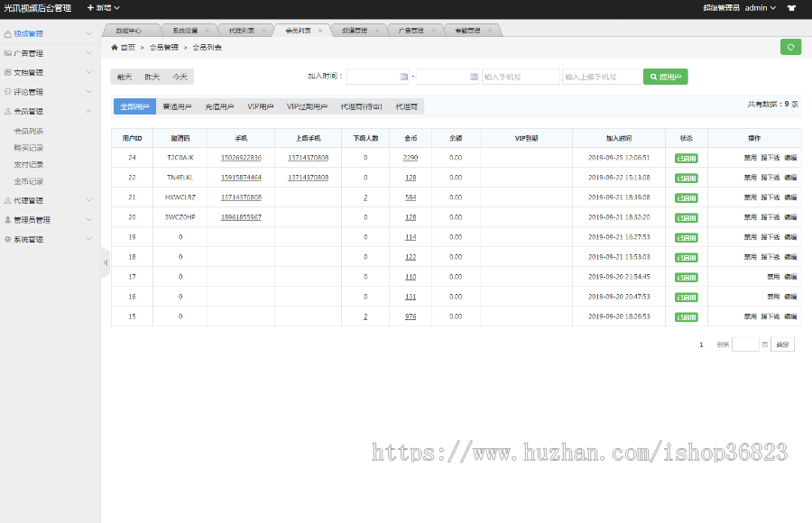Viewport: 812px width, 523px height.
Task: Close the 系统设置 tab
Action: [208, 31]
